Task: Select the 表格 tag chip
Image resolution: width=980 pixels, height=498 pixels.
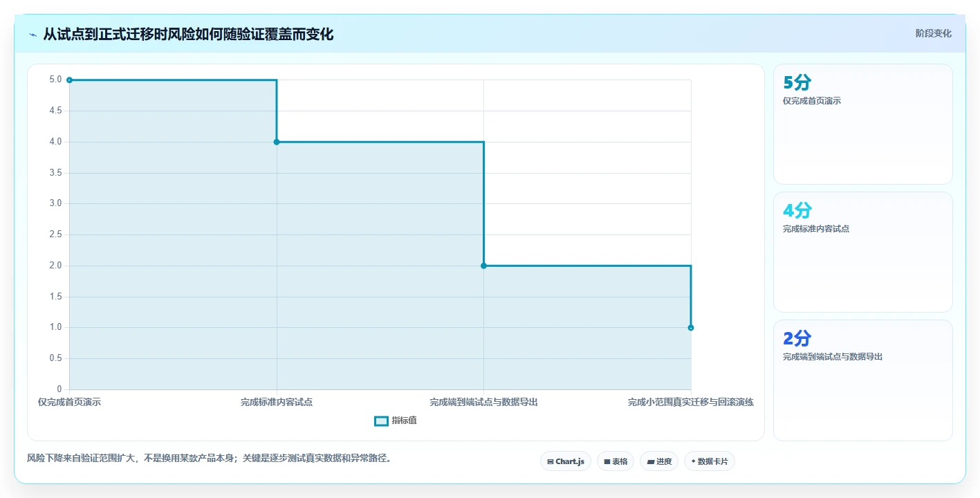Action: [x=616, y=461]
